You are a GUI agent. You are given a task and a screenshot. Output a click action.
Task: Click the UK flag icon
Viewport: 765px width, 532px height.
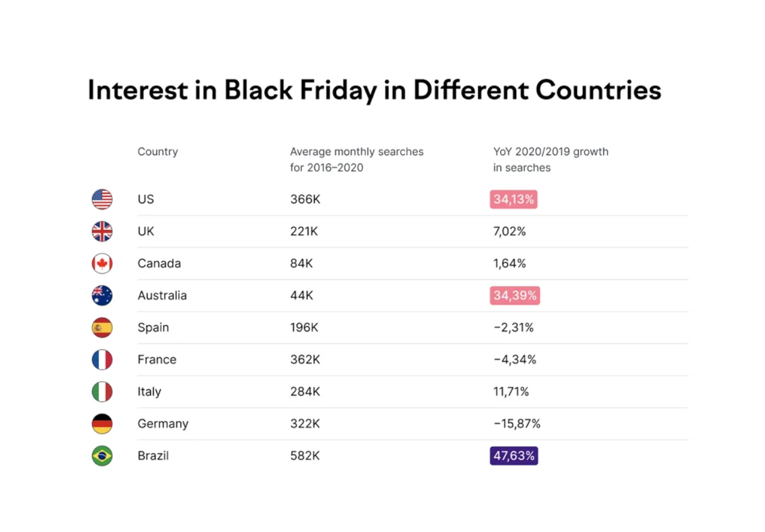tap(102, 232)
